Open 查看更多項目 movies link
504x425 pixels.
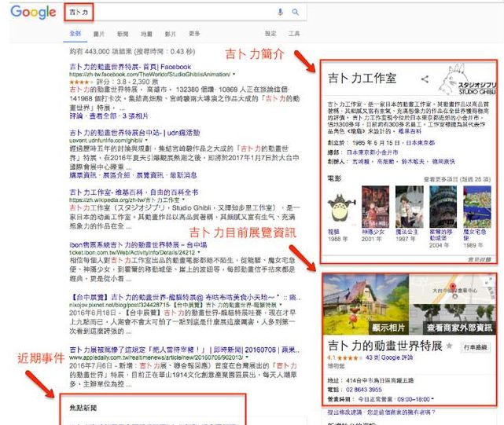pyautogui.click(x=457, y=179)
